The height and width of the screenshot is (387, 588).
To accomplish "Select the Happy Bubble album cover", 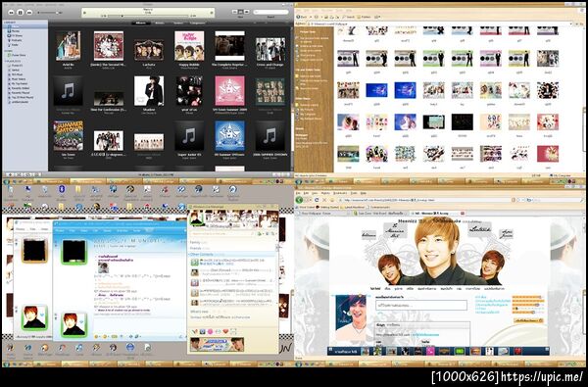I will click(x=189, y=46).
